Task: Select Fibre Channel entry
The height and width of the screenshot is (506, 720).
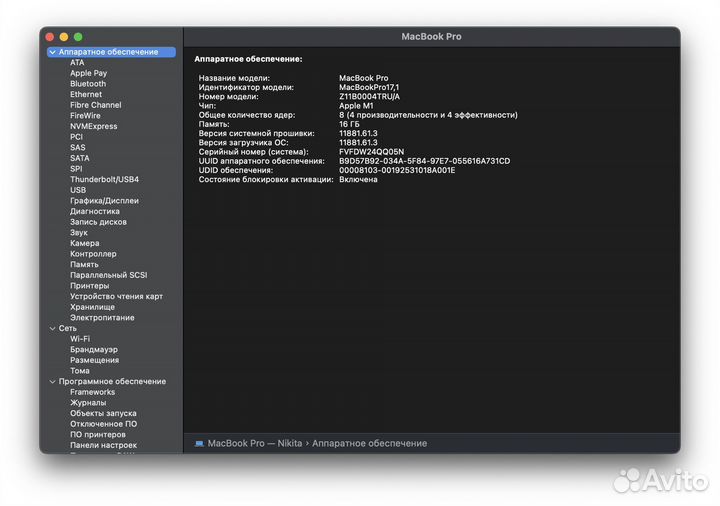Action: [96, 105]
